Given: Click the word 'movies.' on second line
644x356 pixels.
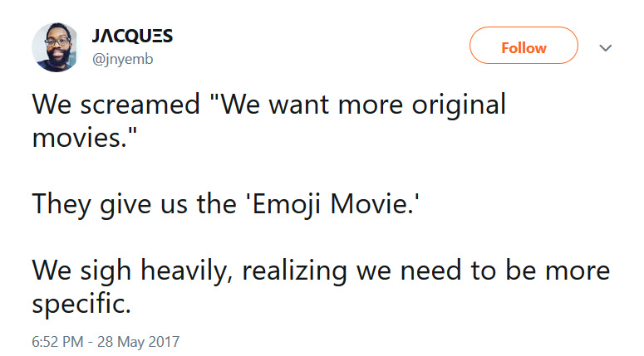Looking at the screenshot, I should 84,138.
